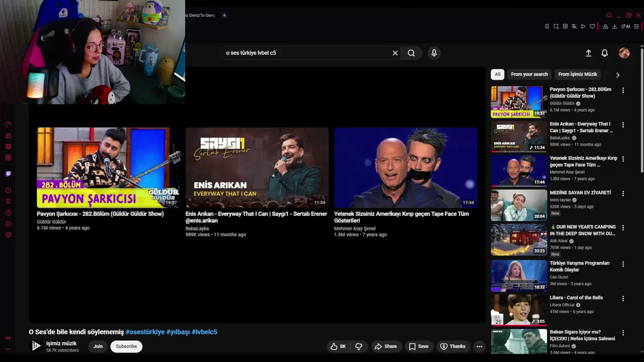Open options for Yetenek Sizsiniz sidebar video
The width and height of the screenshot is (644, 362).
[623, 159]
